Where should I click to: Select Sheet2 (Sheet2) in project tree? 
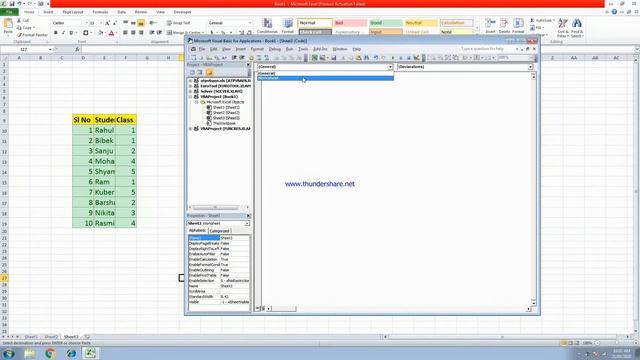(x=226, y=113)
